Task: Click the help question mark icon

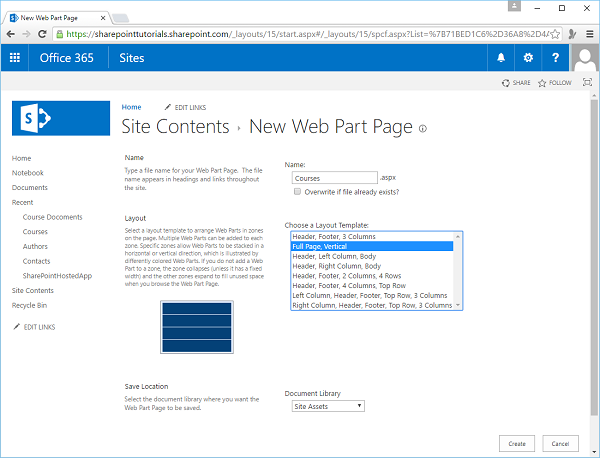Action: 555,58
